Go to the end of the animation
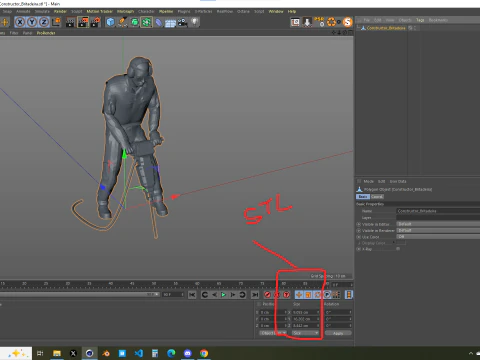Viewport: 480px width, 360px height. click(255, 295)
